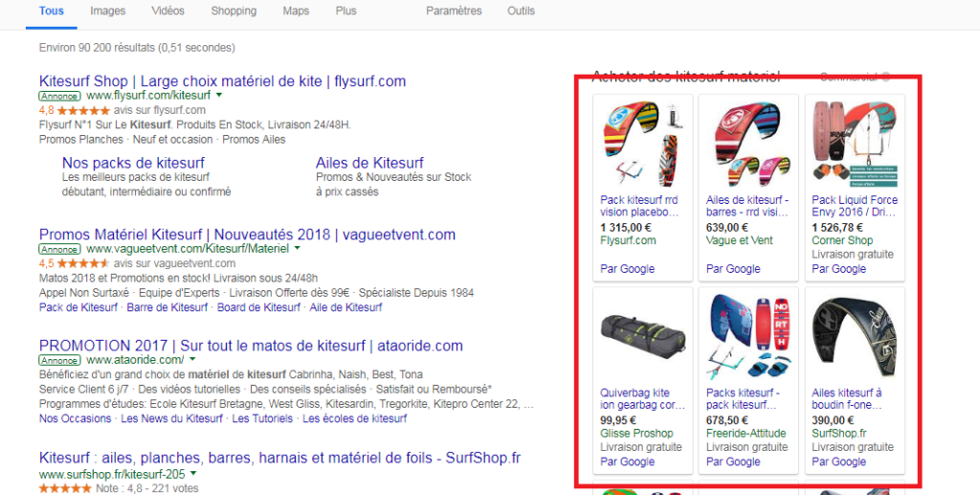Click Glisse Proshop seller name

[x=636, y=433]
